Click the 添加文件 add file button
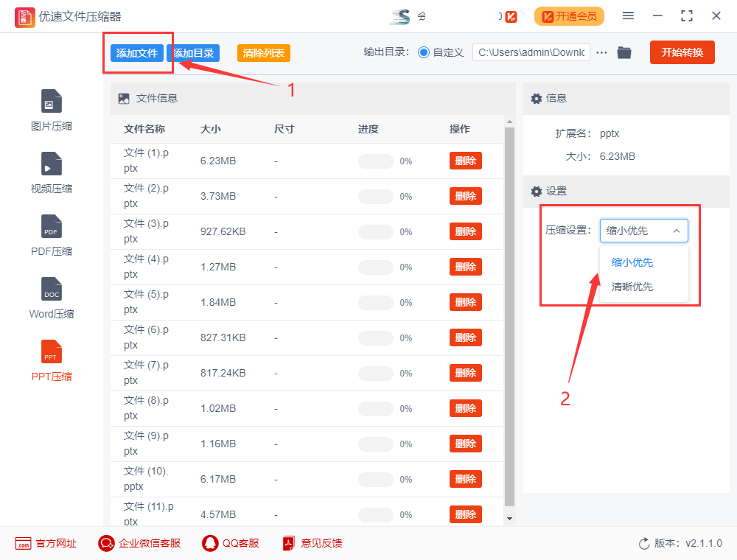 click(137, 53)
